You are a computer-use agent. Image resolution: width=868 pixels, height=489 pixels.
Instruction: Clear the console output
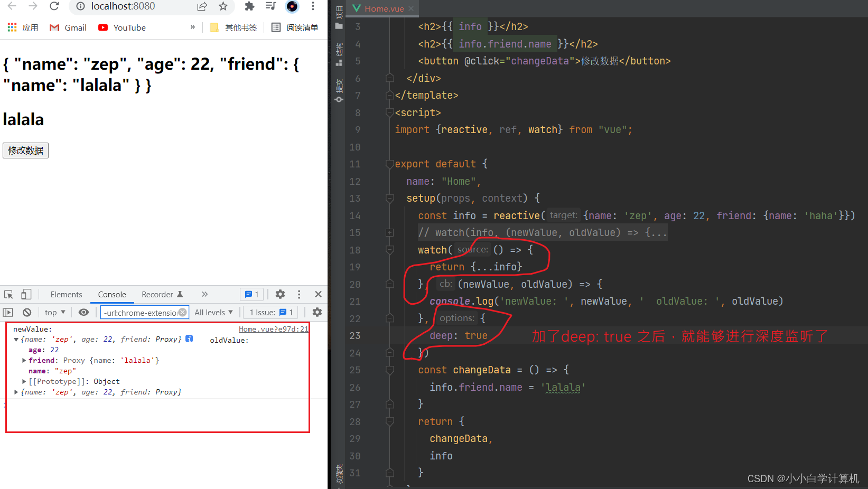tap(27, 312)
